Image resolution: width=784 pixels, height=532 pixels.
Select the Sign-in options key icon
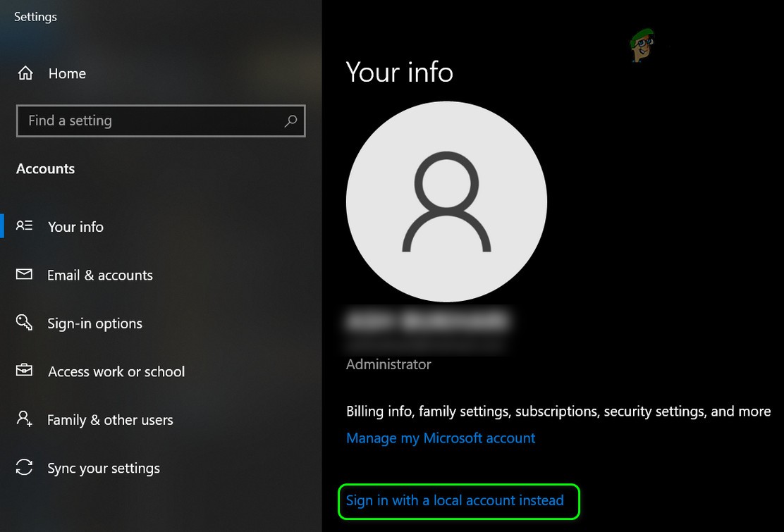click(24, 323)
